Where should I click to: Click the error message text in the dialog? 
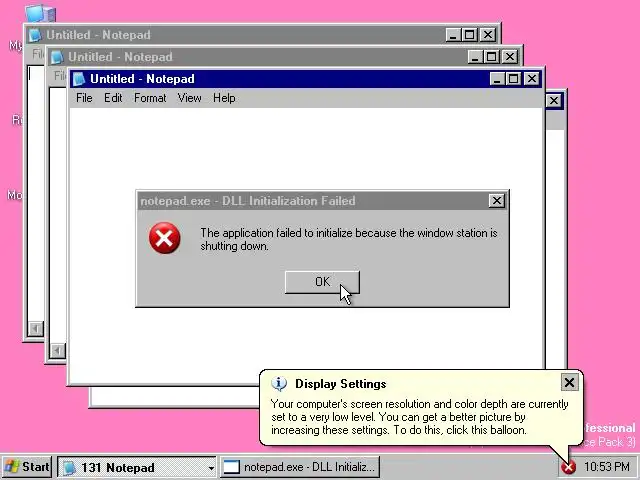[x=349, y=239]
